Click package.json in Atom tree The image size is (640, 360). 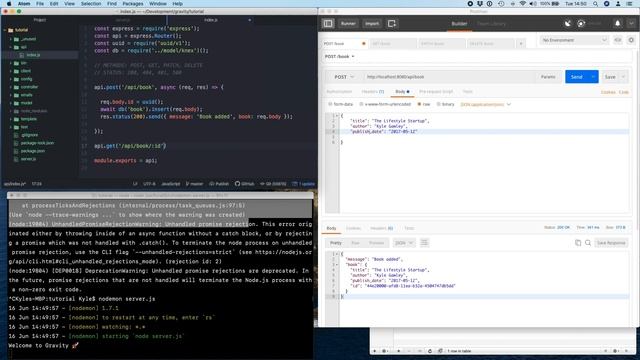[32, 151]
